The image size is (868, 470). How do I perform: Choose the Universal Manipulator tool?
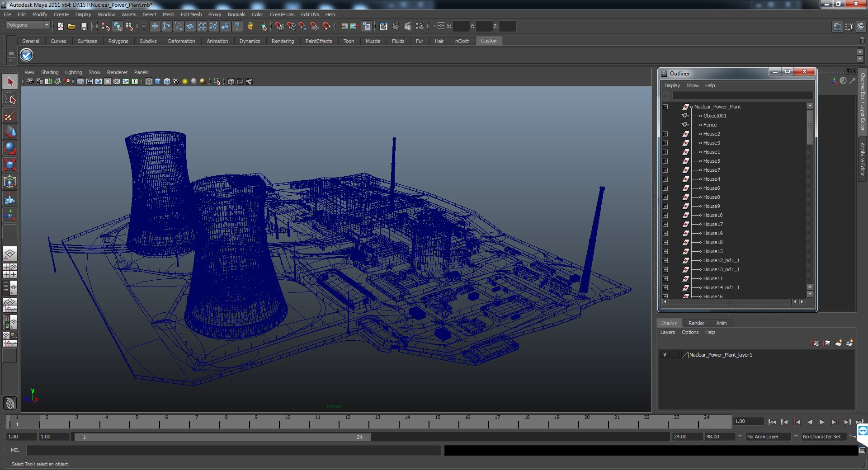click(10, 182)
